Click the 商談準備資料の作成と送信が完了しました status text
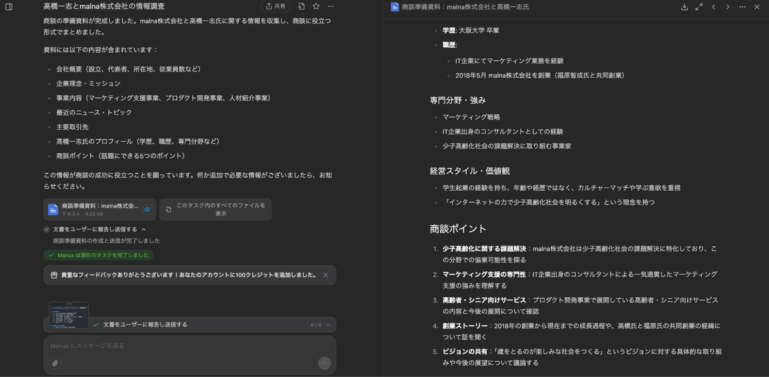 (106, 241)
